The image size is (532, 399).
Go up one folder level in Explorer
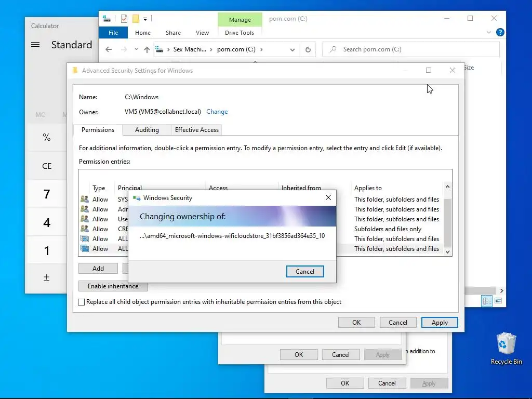pos(147,49)
